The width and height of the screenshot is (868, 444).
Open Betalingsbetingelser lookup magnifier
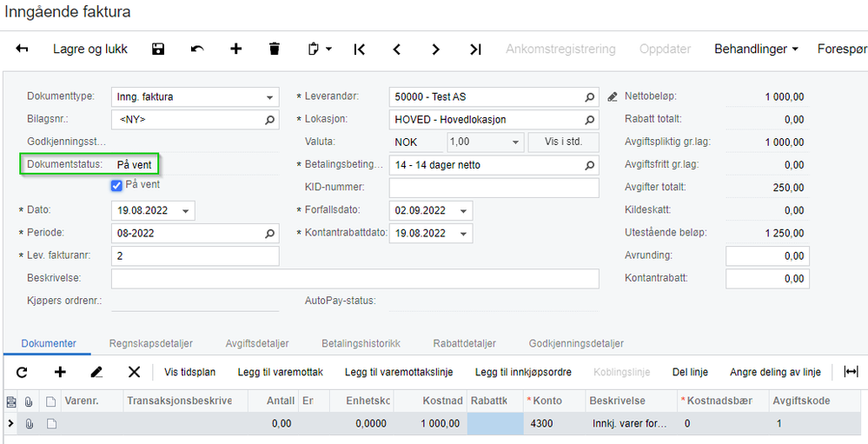point(590,165)
